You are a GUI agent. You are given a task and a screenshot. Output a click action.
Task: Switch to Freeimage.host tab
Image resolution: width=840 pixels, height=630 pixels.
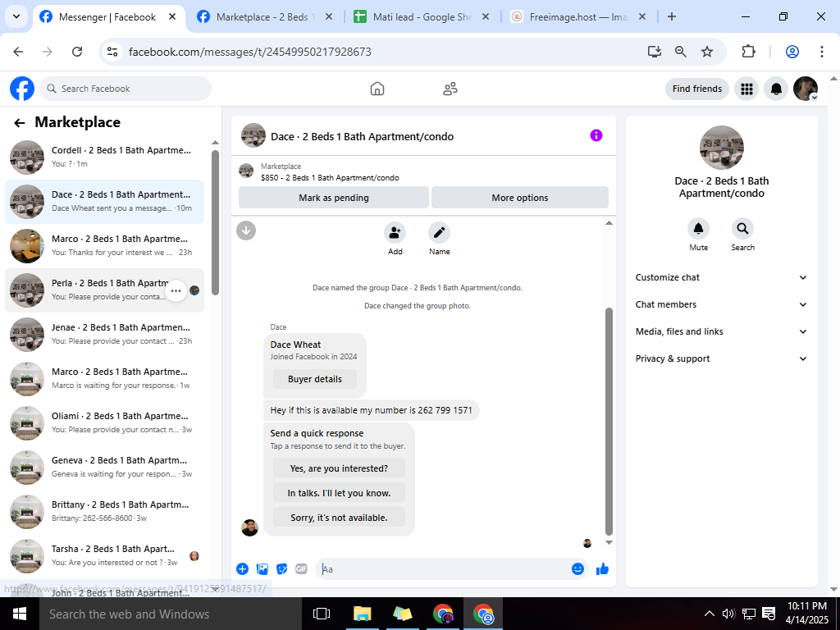(x=578, y=17)
